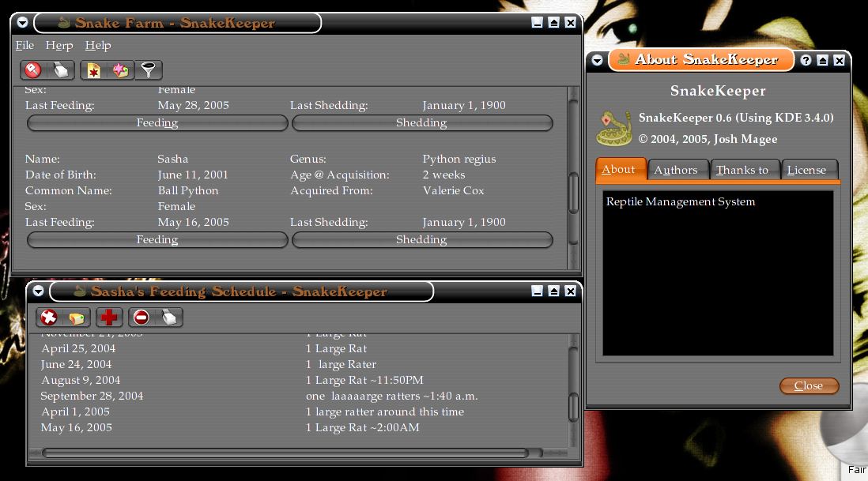Click the name value Sasha
The image size is (868, 481).
point(172,159)
